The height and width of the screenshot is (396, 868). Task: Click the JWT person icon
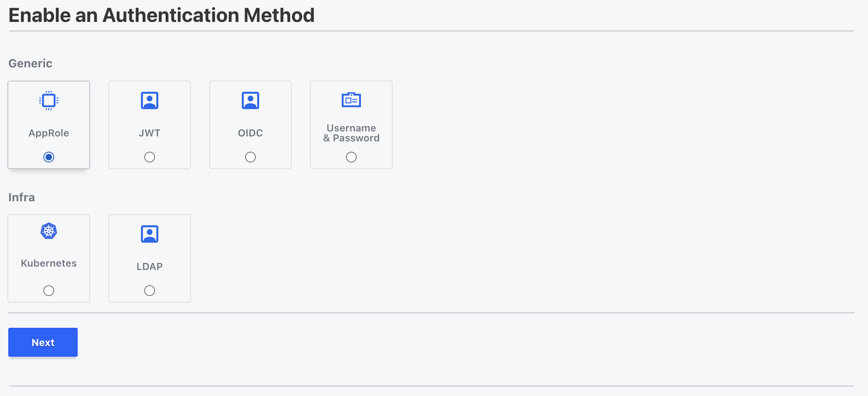tap(149, 100)
